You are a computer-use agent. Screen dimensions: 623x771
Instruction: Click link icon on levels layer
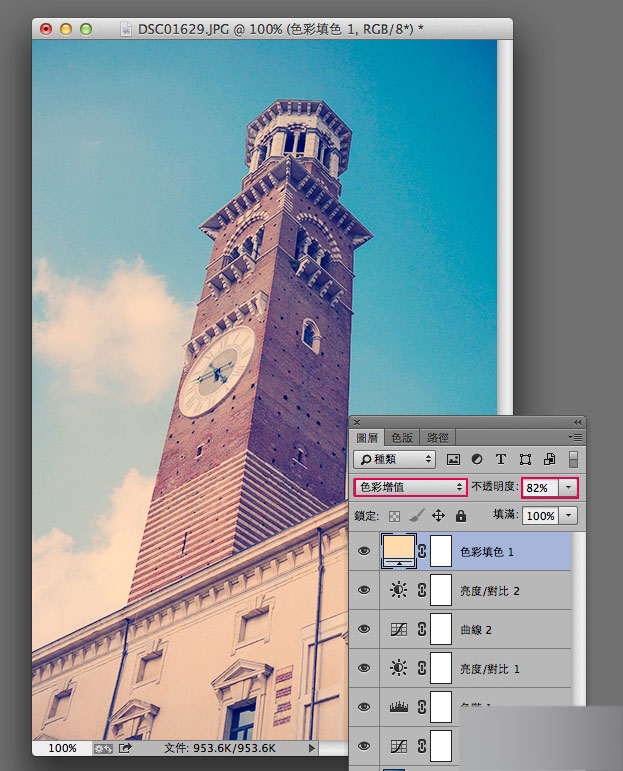pos(421,707)
